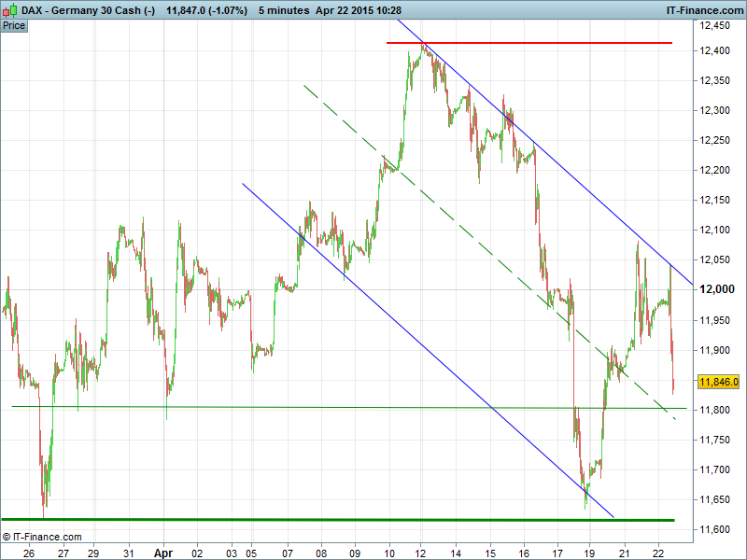Image resolution: width=747 pixels, height=560 pixels.
Task: Click the "Apr" month label on time axis
Action: tap(163, 553)
